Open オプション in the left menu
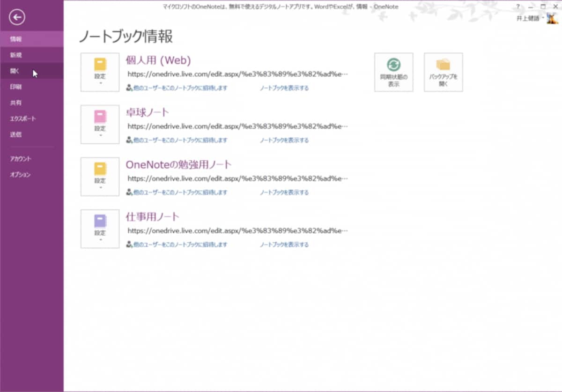 tap(32, 175)
